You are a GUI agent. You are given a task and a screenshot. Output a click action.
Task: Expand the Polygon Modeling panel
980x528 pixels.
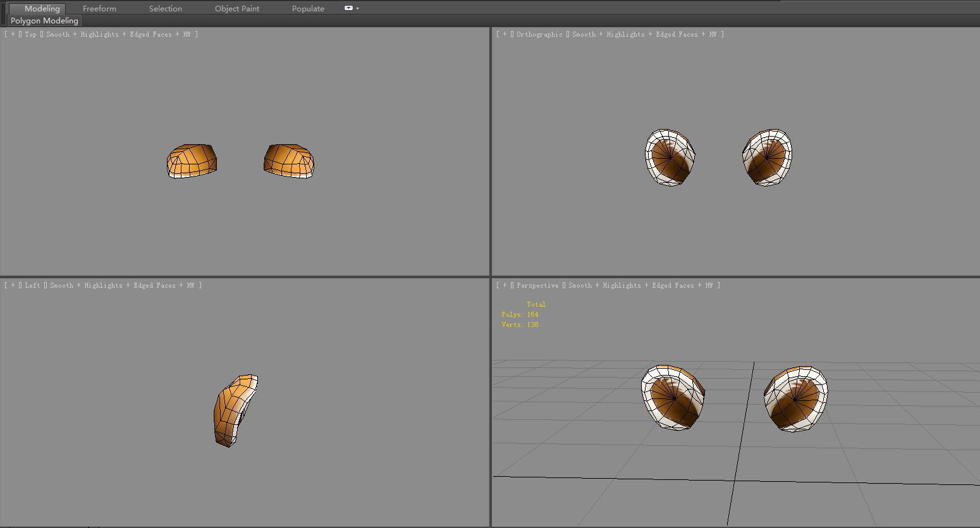44,21
